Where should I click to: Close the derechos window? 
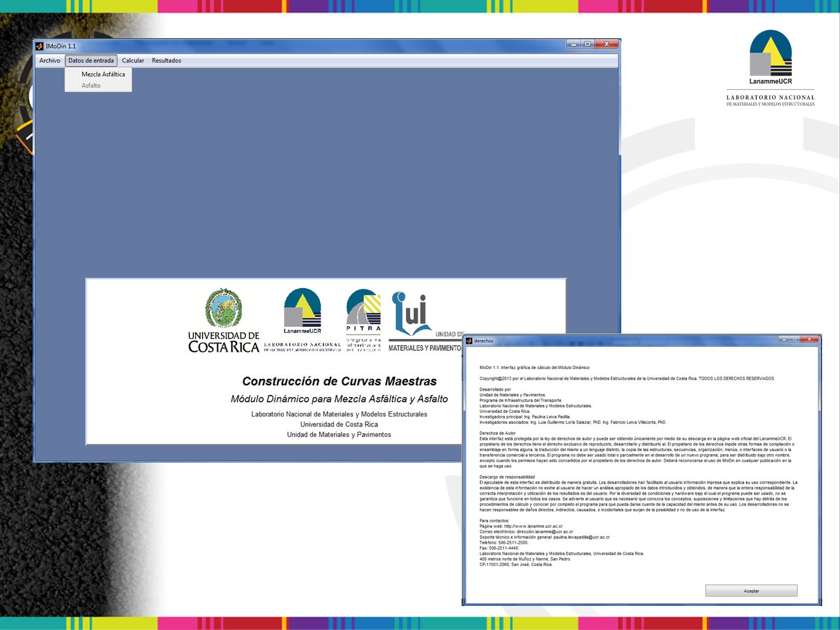coord(810,339)
